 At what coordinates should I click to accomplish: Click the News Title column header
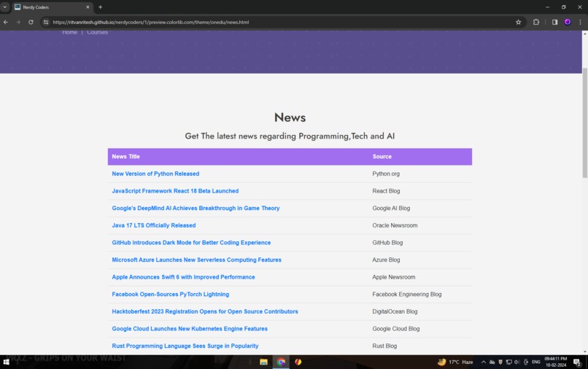(125, 156)
